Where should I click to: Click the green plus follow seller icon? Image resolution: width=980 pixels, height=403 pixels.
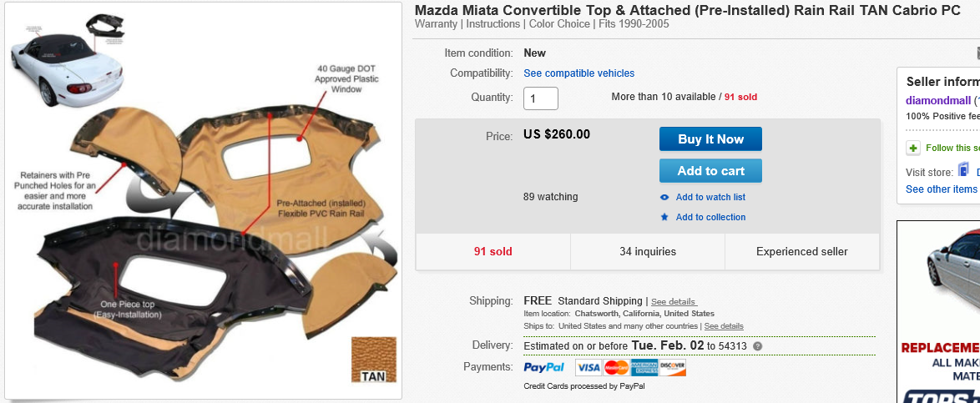913,148
